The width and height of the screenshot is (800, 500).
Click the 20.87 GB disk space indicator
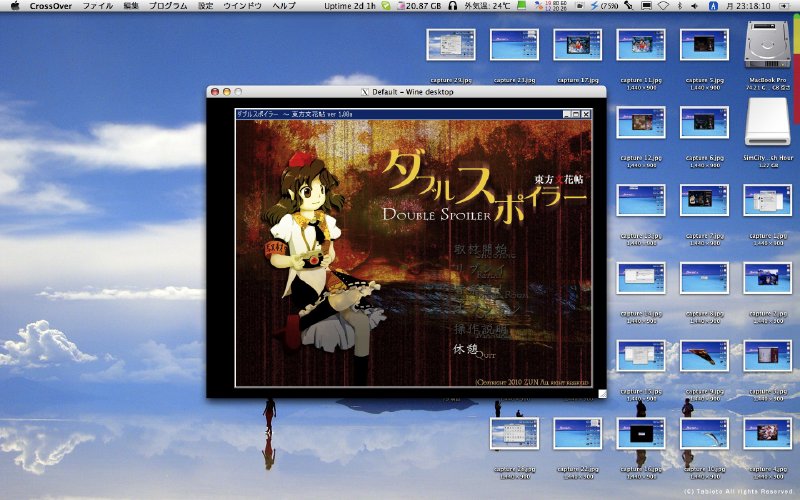click(419, 6)
